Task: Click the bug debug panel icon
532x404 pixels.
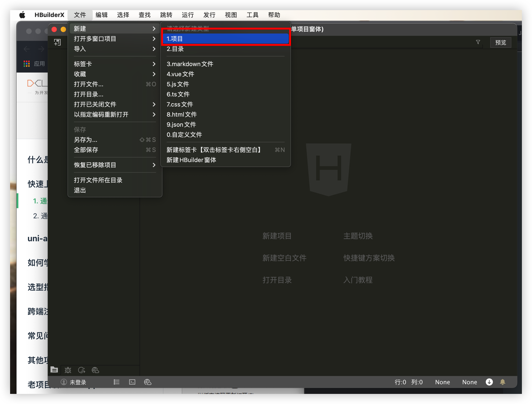Action: [68, 370]
